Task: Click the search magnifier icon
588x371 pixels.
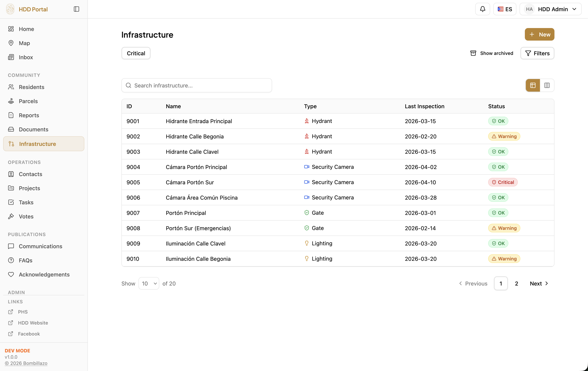Action: click(x=128, y=85)
